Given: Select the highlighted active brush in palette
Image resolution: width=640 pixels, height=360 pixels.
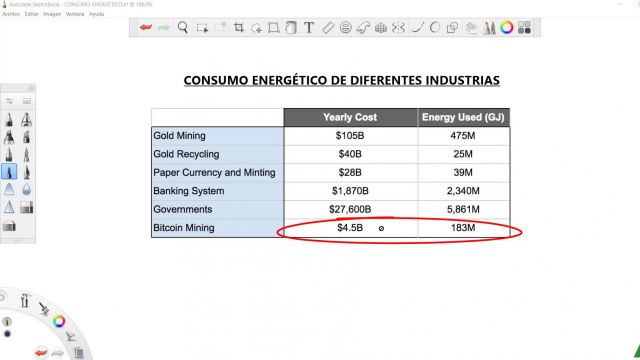Looking at the screenshot, I should click(9, 172).
